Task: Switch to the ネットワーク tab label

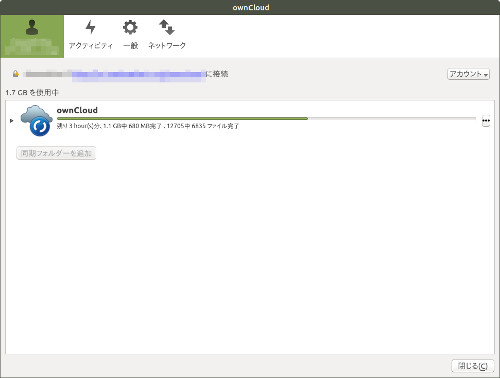Action: (x=167, y=46)
